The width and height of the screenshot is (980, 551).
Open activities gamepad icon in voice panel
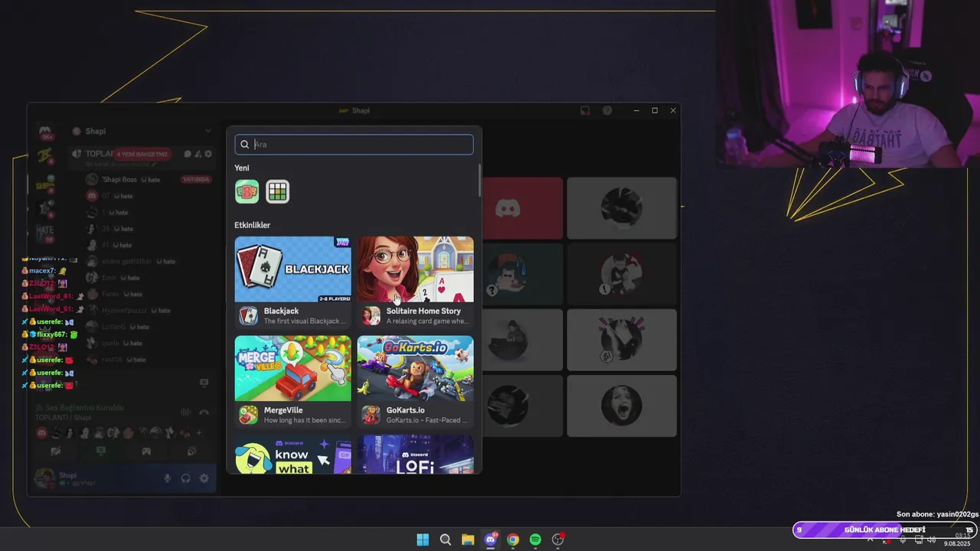(x=146, y=452)
